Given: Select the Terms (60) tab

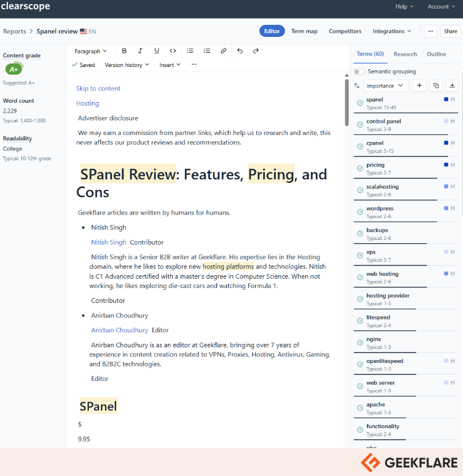Looking at the screenshot, I should point(370,54).
